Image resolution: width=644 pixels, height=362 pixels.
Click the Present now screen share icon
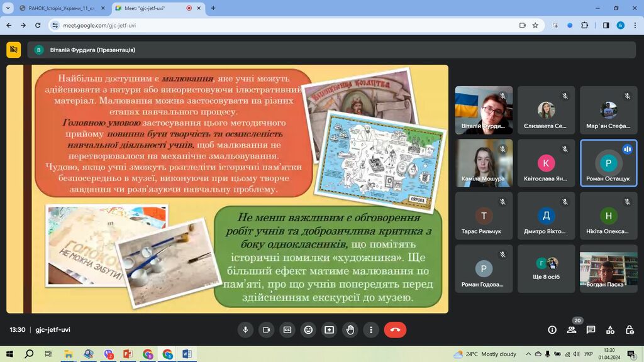[329, 330]
